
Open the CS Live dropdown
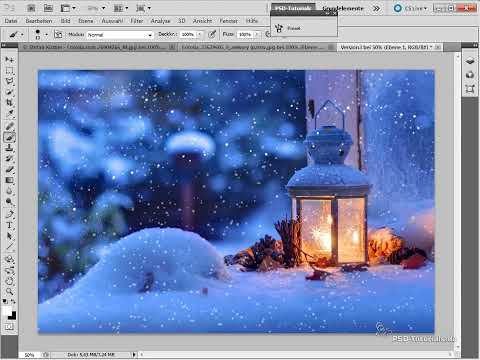[411, 8]
